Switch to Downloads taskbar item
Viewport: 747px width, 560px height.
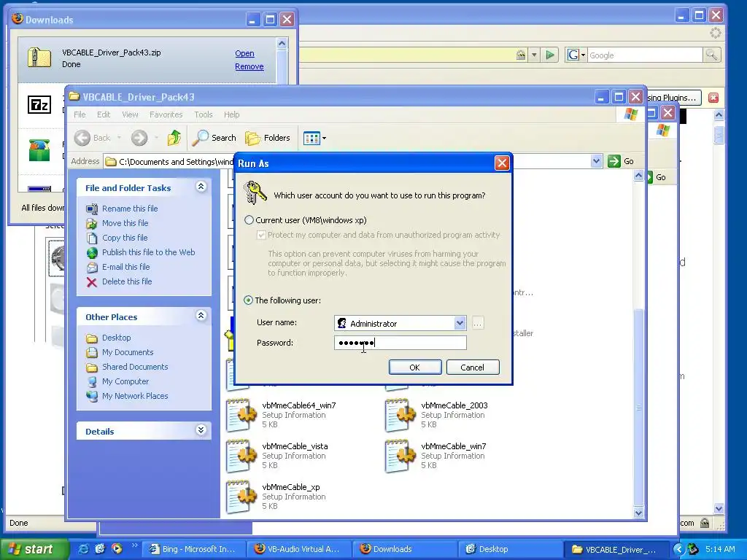coord(405,549)
